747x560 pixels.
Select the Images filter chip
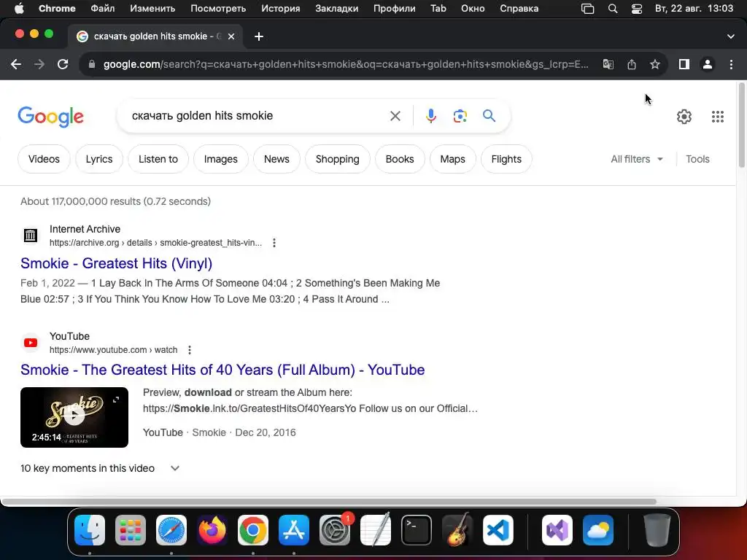pos(220,159)
